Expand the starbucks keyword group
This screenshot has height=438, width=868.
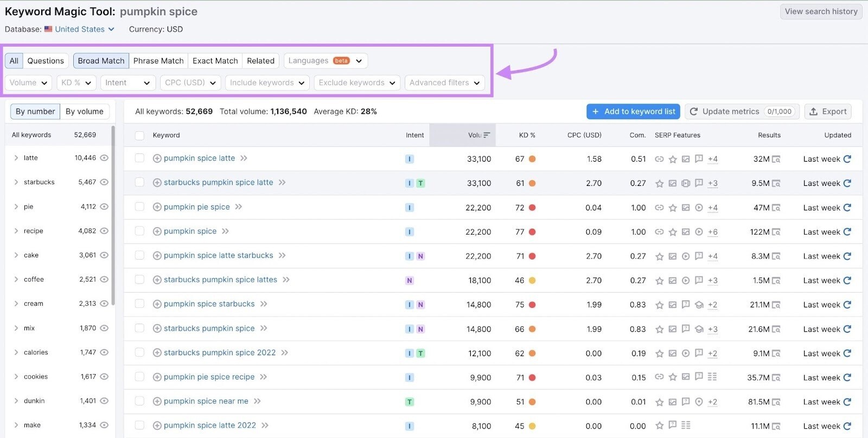coord(16,182)
